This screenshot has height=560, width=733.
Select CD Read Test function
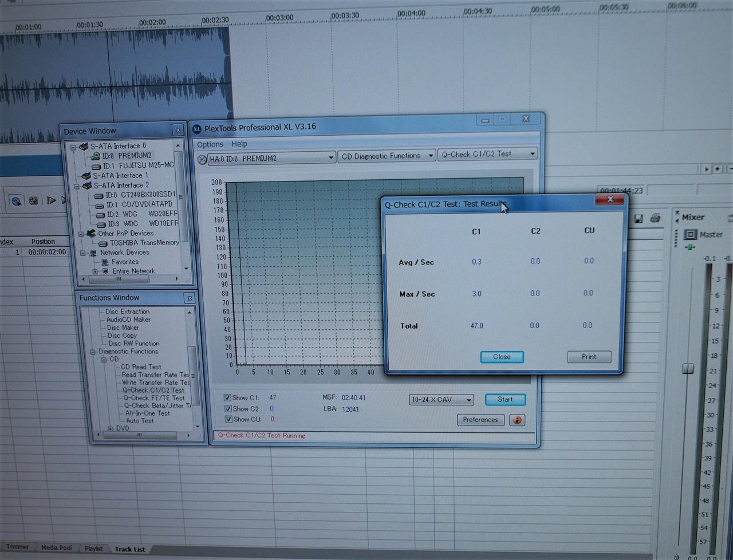point(140,367)
